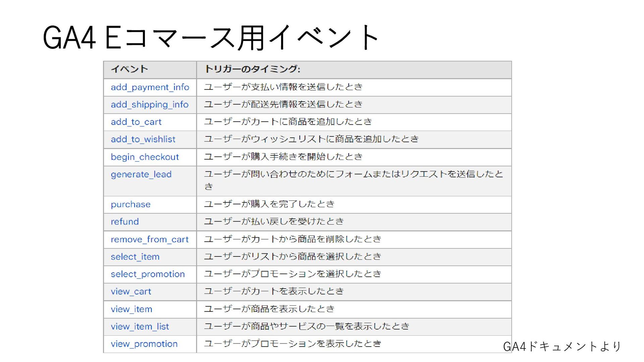Viewport: 644px width, 362px height.
Task: Click the GA4 Eコマース用イベント slide title
Action: pos(211,38)
